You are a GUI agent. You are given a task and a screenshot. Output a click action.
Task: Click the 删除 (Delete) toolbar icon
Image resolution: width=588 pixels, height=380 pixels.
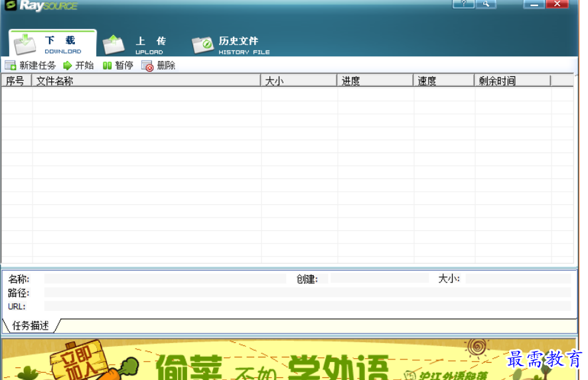(x=147, y=66)
